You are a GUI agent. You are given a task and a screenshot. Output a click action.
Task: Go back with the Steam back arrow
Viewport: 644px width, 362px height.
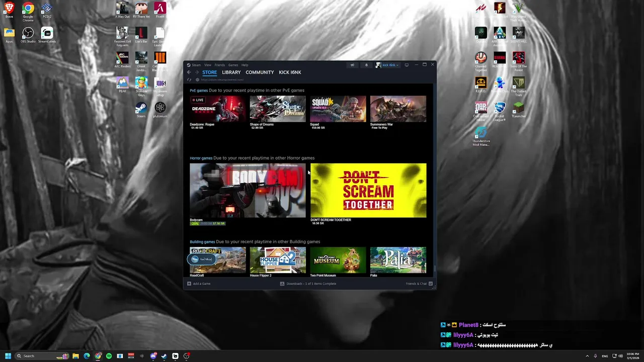click(x=189, y=72)
